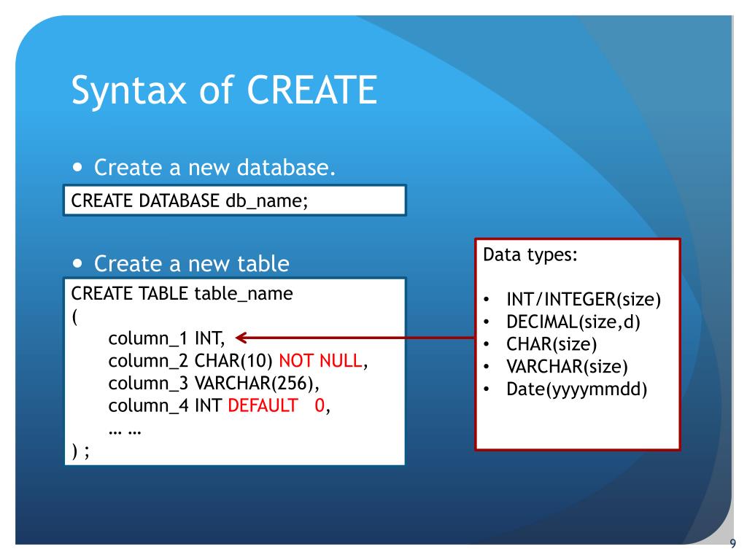The image size is (747, 560).
Task: Click the 'CHAR(size)' data type item
Action: point(551,344)
